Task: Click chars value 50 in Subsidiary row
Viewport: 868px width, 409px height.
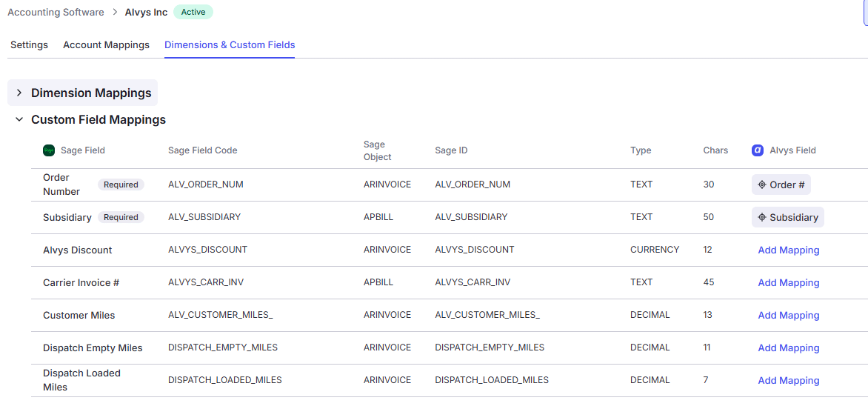Action: [709, 217]
